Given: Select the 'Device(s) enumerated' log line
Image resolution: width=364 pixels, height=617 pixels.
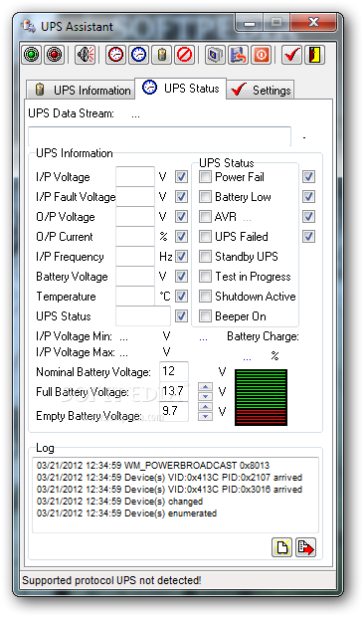Looking at the screenshot, I should click(x=126, y=514).
